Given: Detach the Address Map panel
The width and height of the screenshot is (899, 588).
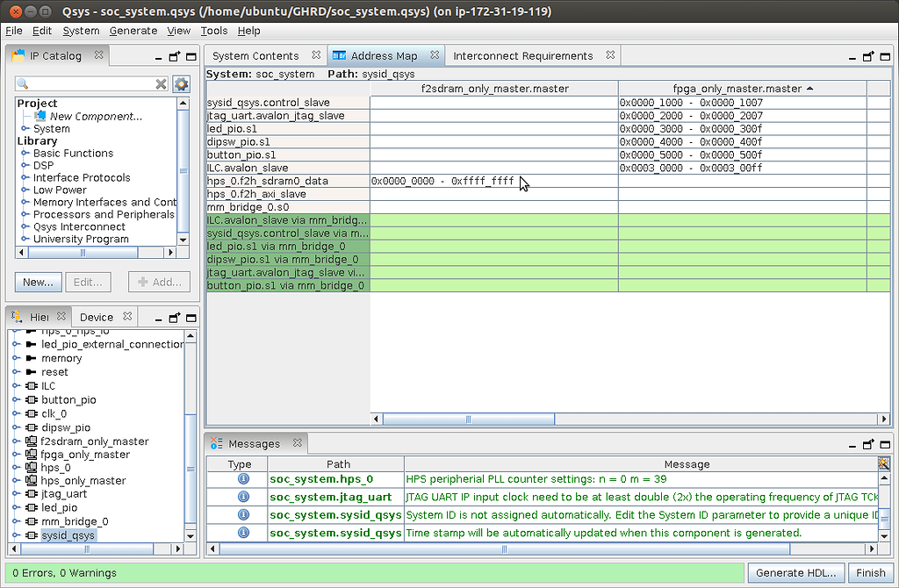Looking at the screenshot, I should coord(868,56).
